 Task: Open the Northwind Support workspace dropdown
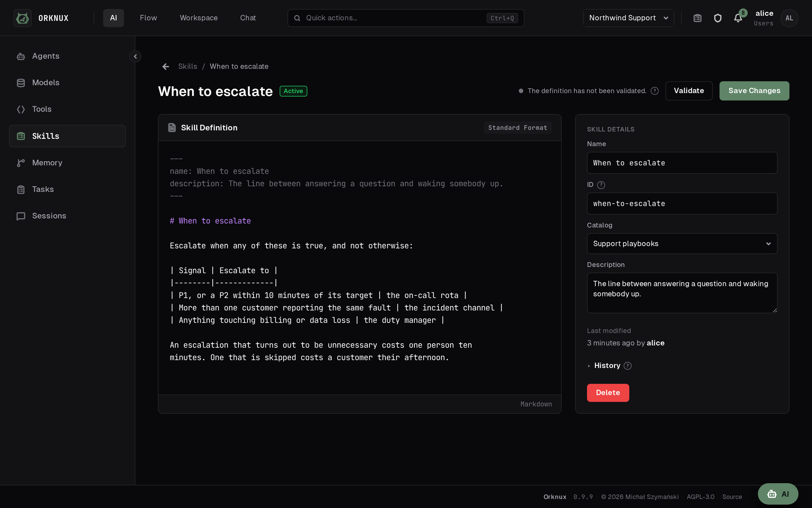(628, 18)
